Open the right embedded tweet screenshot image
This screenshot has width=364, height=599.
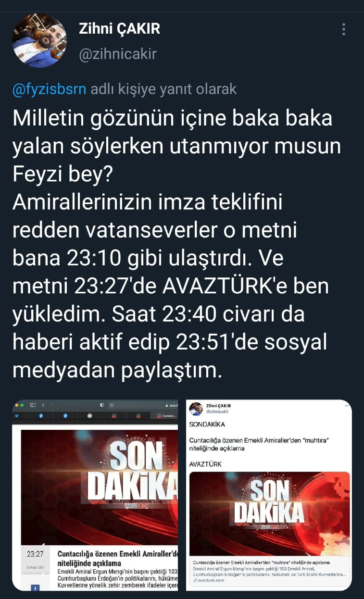269,495
